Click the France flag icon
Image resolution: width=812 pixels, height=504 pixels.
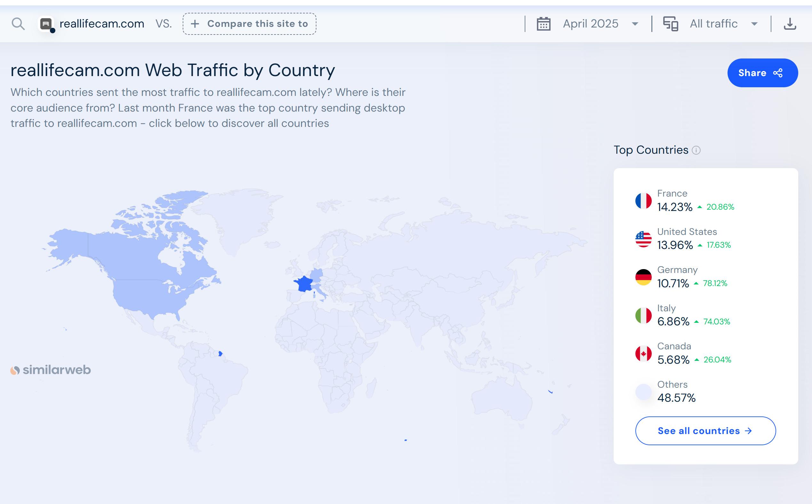643,201
